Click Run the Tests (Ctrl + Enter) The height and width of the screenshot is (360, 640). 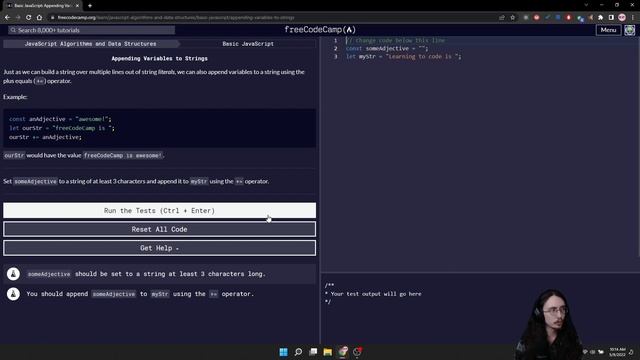(x=159, y=211)
